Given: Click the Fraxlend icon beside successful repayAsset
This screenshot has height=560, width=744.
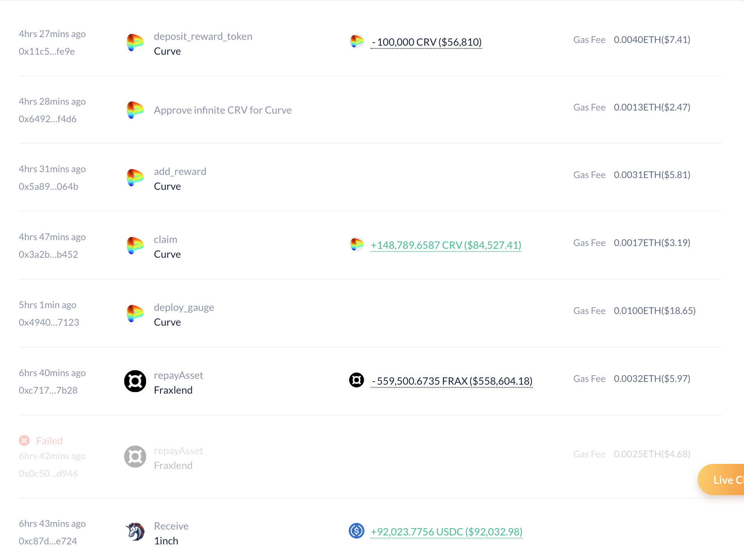Looking at the screenshot, I should 135,381.
